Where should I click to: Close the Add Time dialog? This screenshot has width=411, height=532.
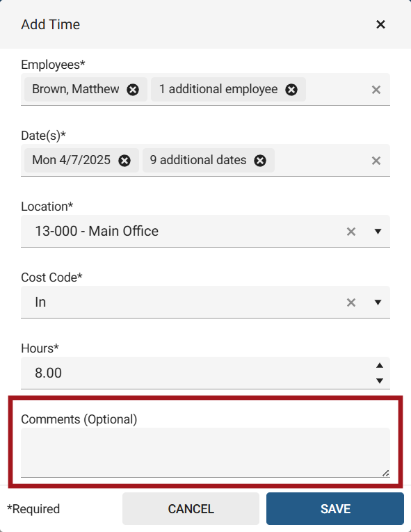coord(380,24)
